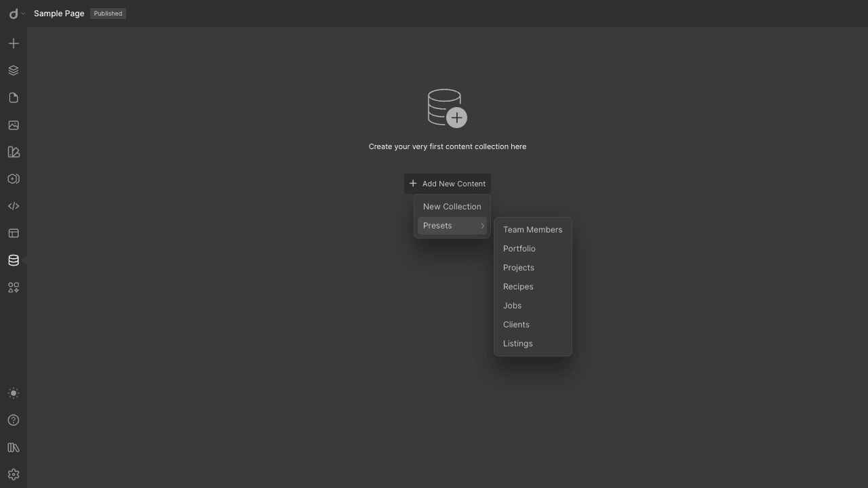Image resolution: width=868 pixels, height=488 pixels.
Task: Open the Settings gear icon
Action: [14, 474]
